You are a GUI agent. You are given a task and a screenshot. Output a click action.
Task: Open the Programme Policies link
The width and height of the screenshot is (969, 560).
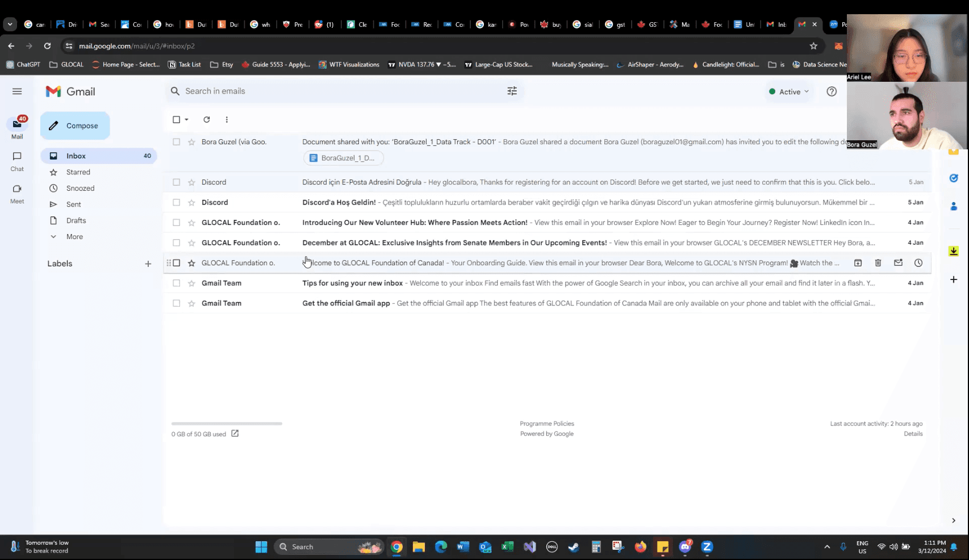tap(547, 424)
